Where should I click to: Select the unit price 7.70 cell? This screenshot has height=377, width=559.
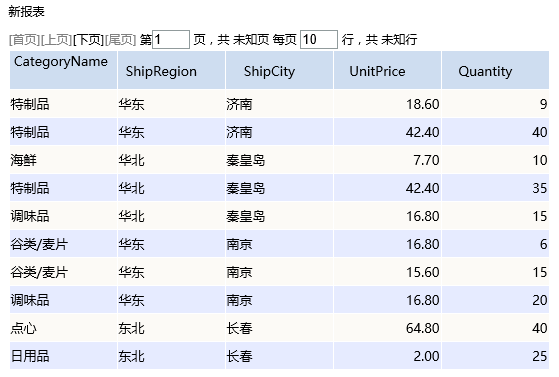pos(388,160)
